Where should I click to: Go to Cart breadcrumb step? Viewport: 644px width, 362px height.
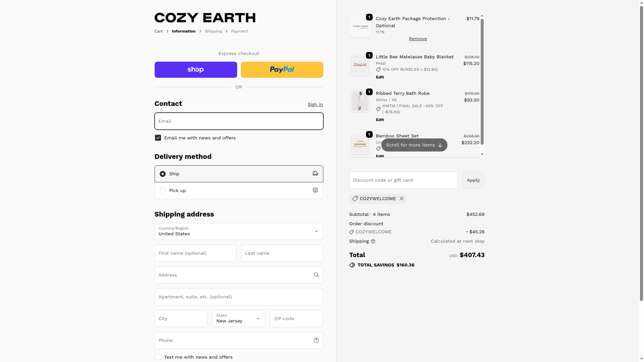(158, 31)
